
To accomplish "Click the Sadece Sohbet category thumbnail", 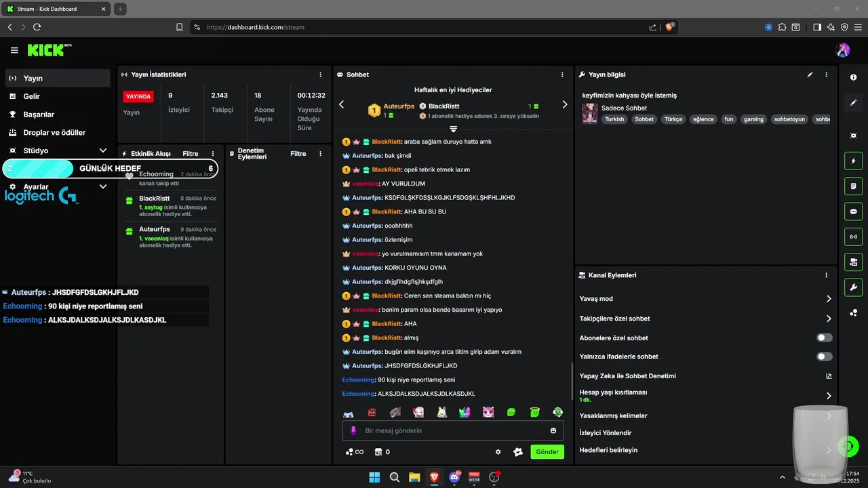I will coord(590,113).
